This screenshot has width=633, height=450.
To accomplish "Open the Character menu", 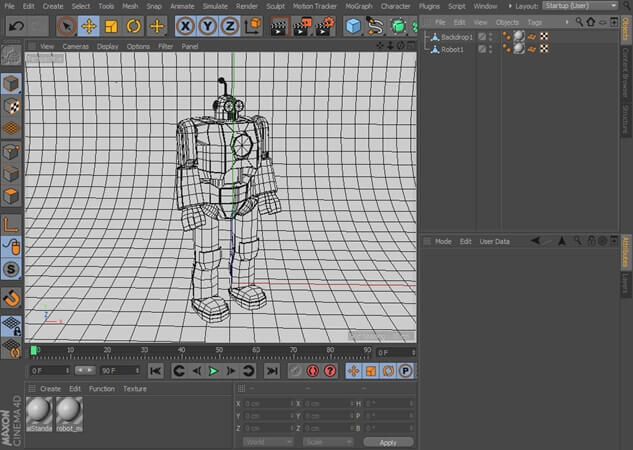I will pyautogui.click(x=396, y=6).
